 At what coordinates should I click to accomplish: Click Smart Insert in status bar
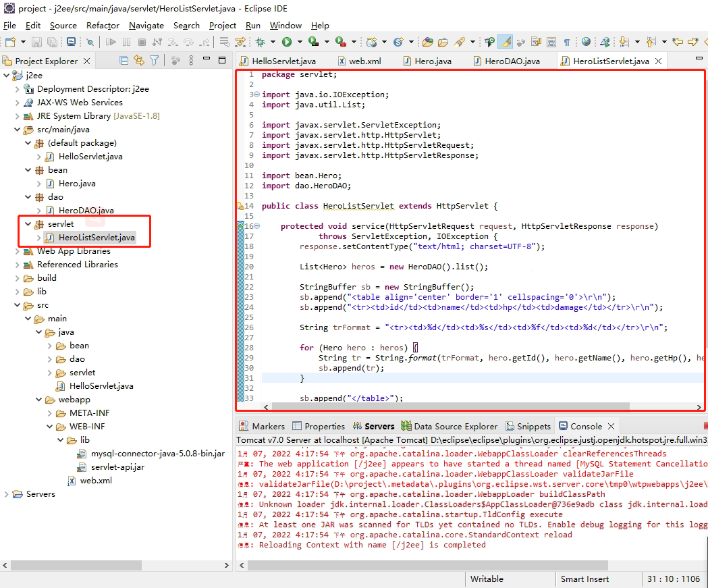(x=584, y=579)
